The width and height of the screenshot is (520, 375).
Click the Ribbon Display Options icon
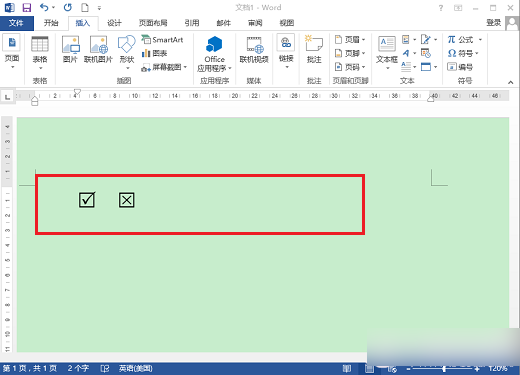(x=458, y=8)
